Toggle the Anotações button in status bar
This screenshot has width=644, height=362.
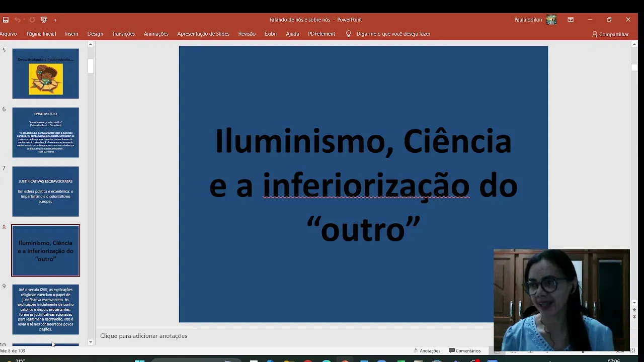(427, 350)
